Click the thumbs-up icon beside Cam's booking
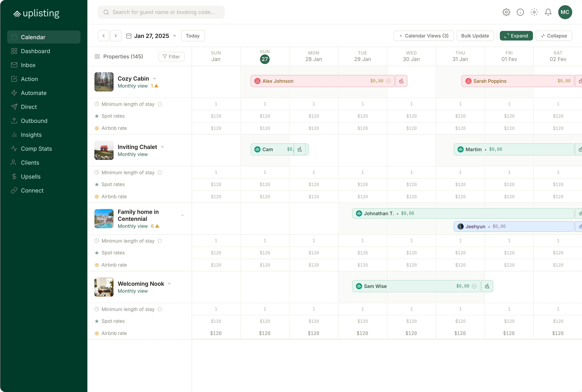Screen dimensions: 582x392 coord(300,149)
